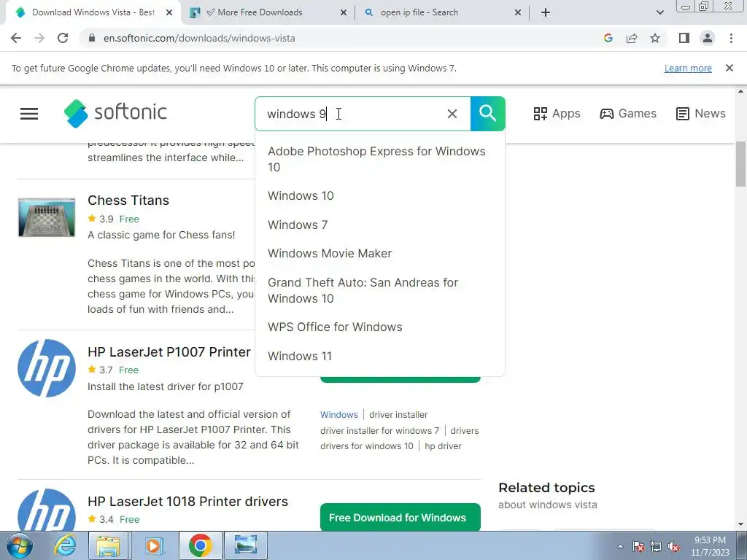Launch Internet Explorer from the taskbar
This screenshot has width=747, height=560.
click(x=64, y=545)
